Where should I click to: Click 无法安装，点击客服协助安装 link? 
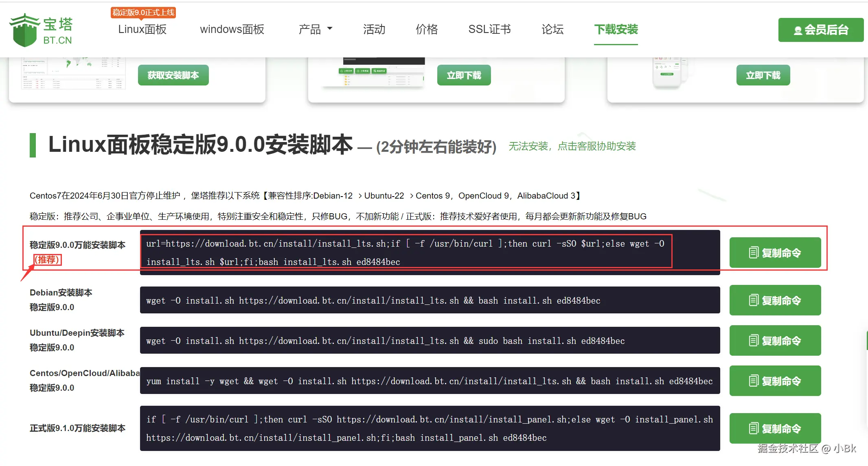[x=572, y=146]
